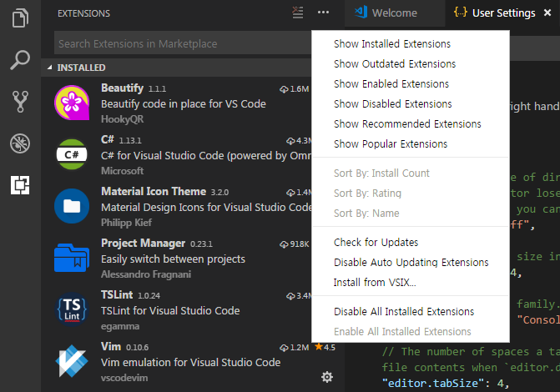
Task: Open the Explorer view in activity bar
Action: coord(20,18)
